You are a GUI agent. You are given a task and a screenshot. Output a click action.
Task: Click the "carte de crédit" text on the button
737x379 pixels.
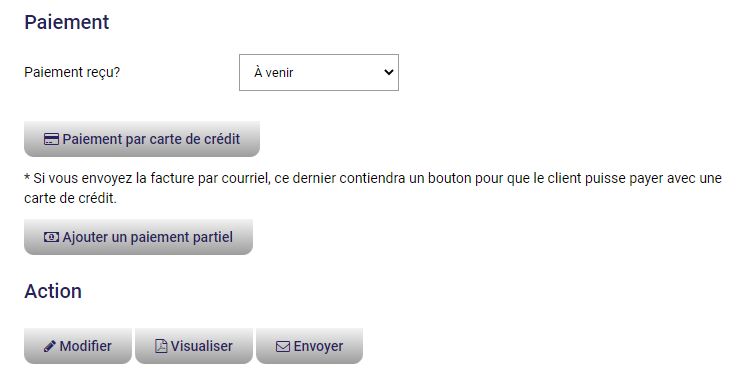(x=195, y=139)
